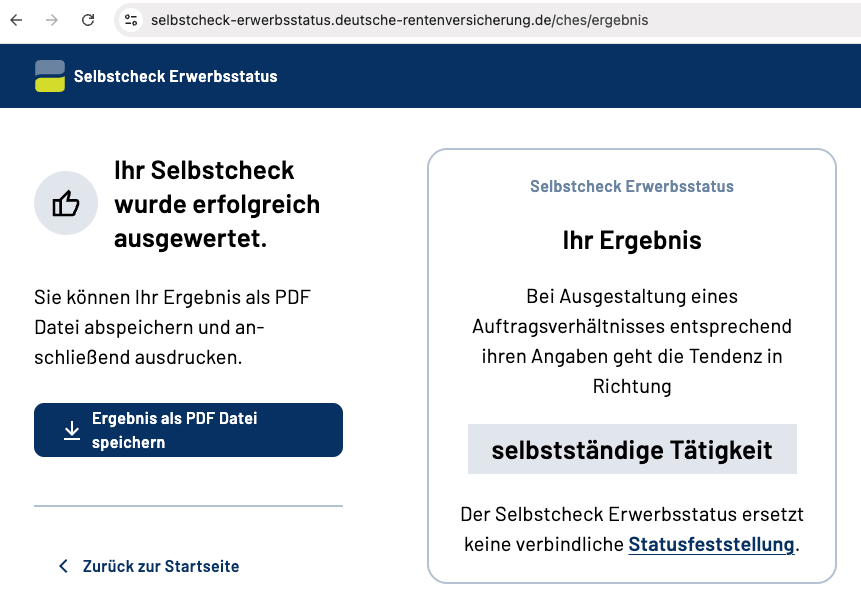Click the Ihr Ergebnis heading
The height and width of the screenshot is (609, 861).
632,240
